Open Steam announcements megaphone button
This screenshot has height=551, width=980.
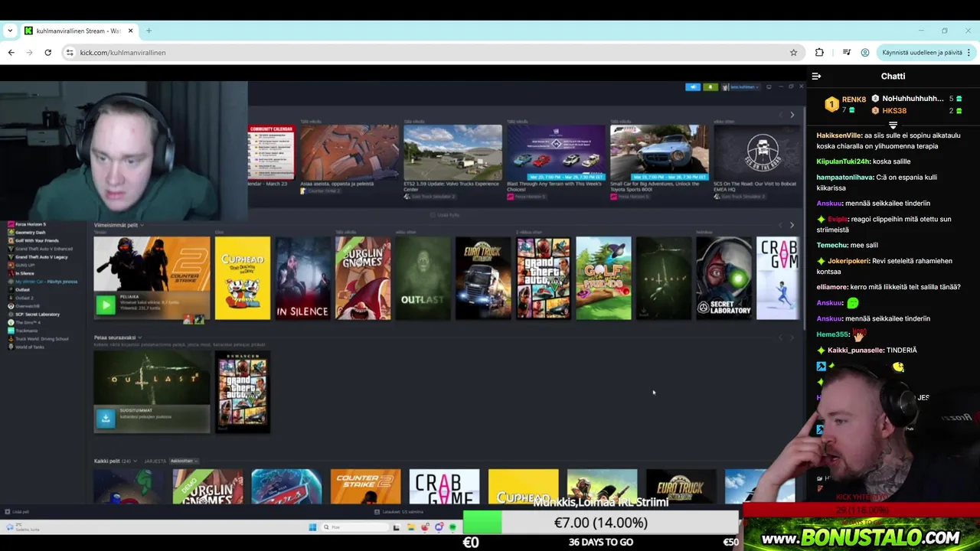coord(693,86)
